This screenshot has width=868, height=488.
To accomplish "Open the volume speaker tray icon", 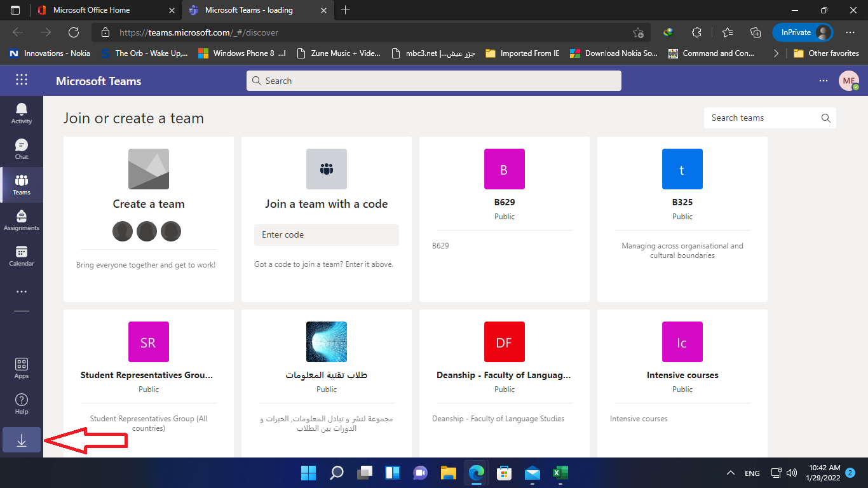I will [x=792, y=473].
